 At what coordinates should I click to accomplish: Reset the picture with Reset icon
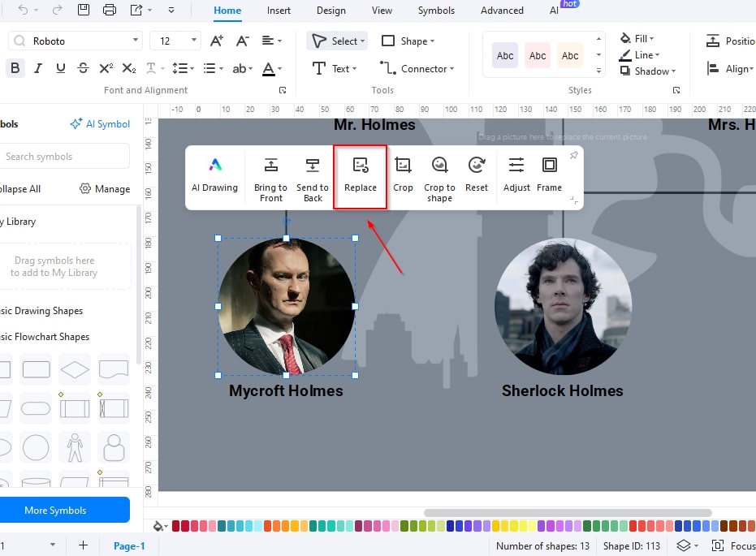tap(477, 175)
